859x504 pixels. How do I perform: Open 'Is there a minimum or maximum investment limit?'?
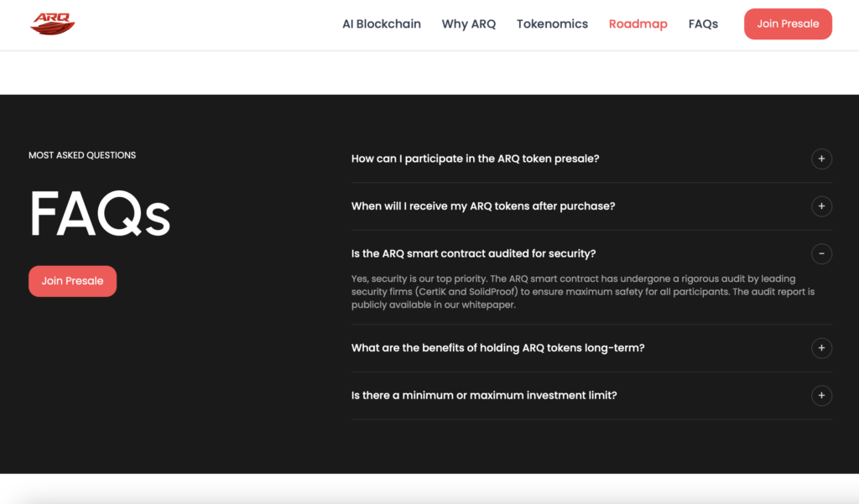pyautogui.click(x=484, y=395)
